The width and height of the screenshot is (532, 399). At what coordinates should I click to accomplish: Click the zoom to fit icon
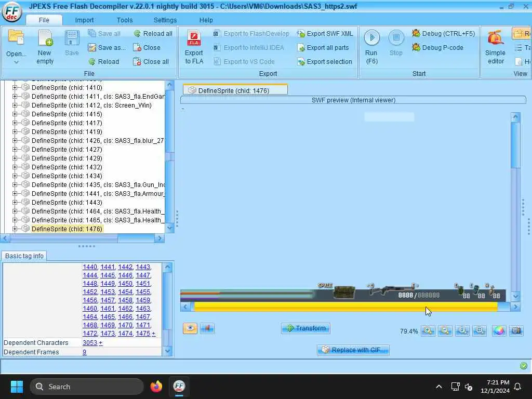click(x=480, y=330)
